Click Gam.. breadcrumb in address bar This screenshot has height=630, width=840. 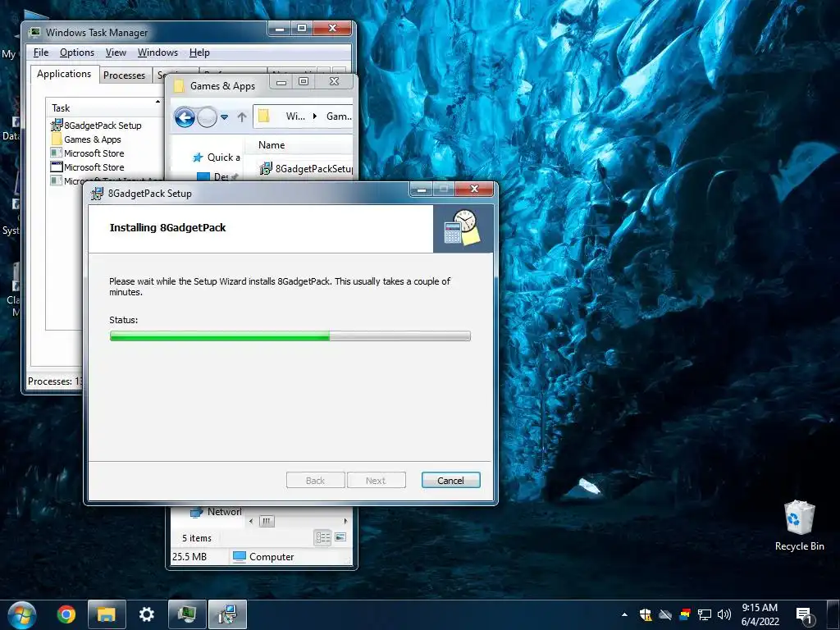339,116
